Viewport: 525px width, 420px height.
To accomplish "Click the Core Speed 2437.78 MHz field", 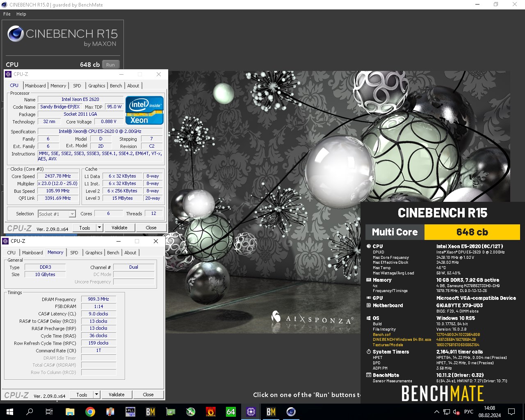I will click(58, 176).
